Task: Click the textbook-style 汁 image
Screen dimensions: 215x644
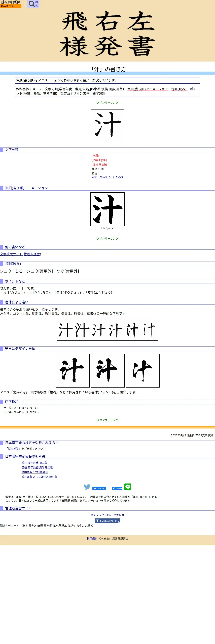Action: point(107,126)
